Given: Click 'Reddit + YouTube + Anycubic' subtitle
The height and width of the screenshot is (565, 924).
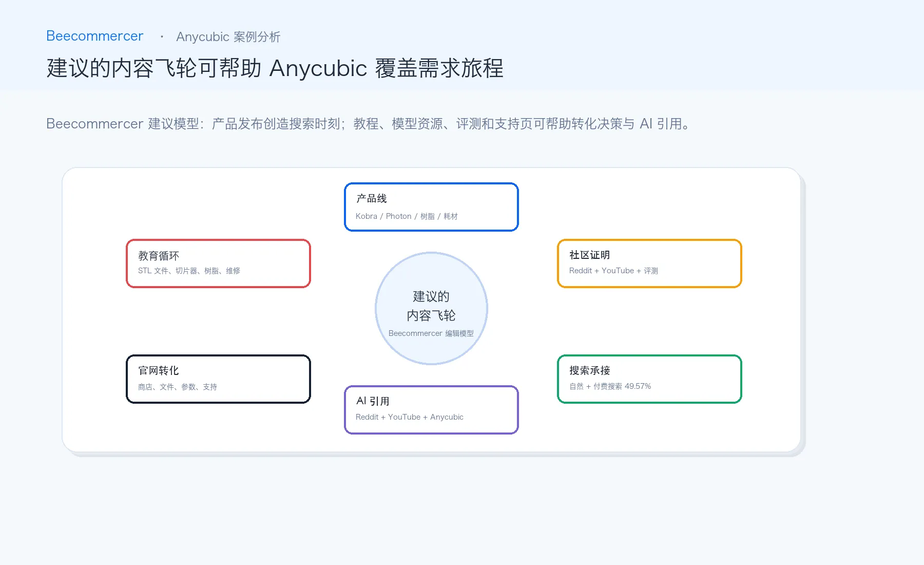Looking at the screenshot, I should [409, 417].
